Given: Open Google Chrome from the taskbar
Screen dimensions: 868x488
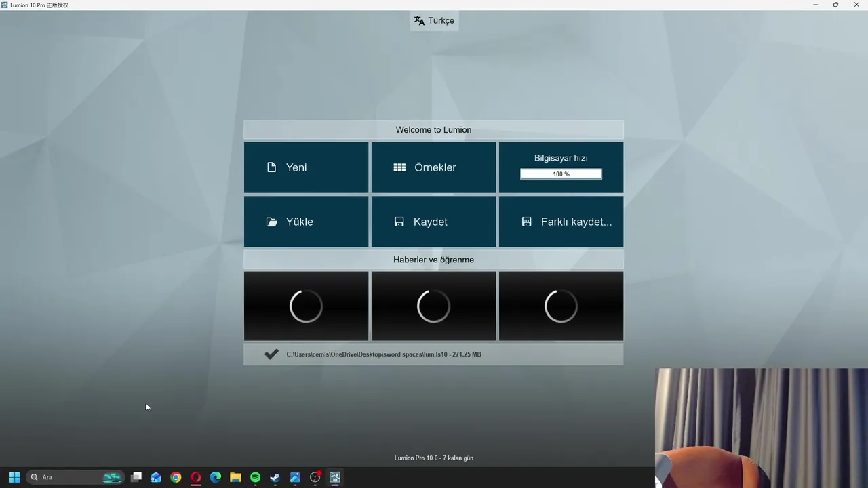Looking at the screenshot, I should coord(176,477).
